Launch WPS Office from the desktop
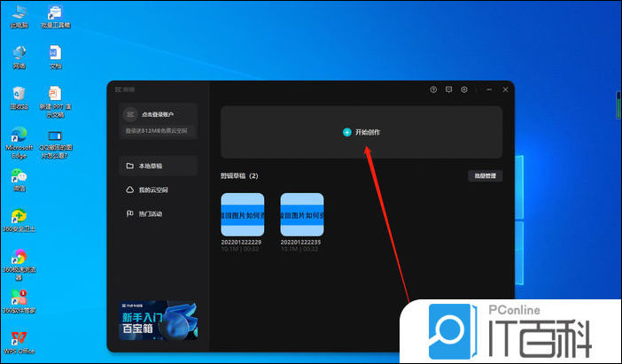622x364 pixels. pyautogui.click(x=19, y=343)
